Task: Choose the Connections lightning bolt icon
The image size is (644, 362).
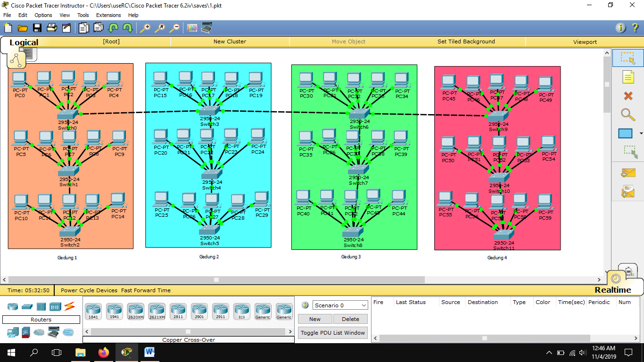Action: click(x=70, y=306)
